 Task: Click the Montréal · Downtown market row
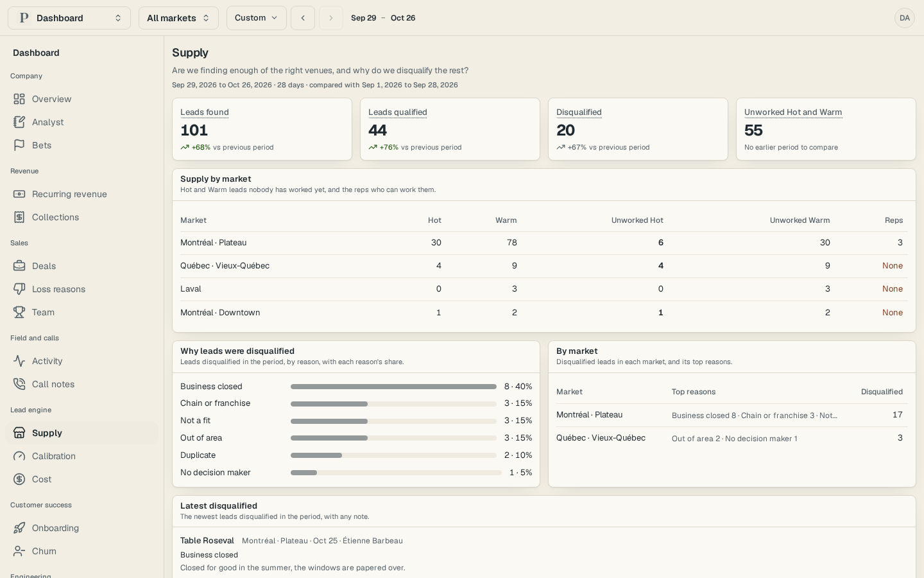click(x=544, y=313)
